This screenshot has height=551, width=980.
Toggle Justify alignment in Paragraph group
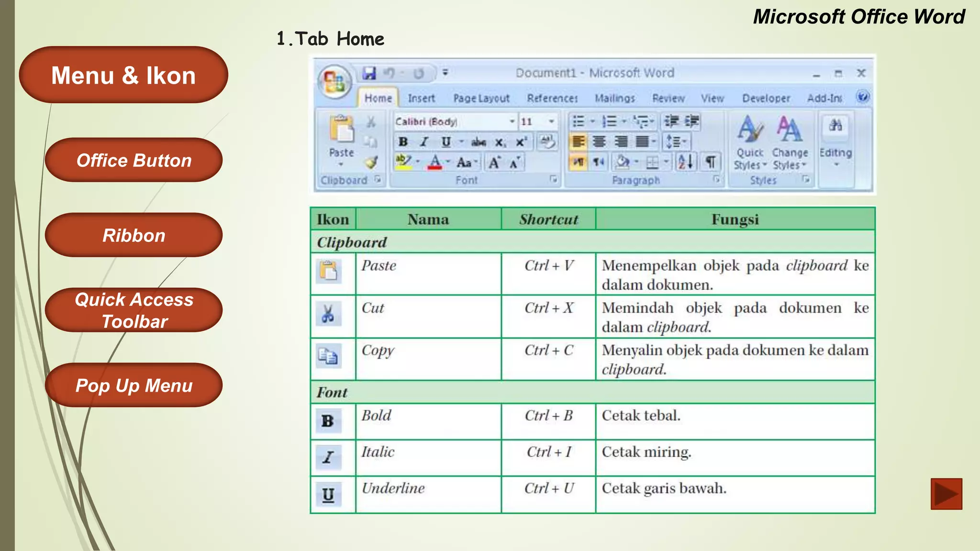click(642, 142)
